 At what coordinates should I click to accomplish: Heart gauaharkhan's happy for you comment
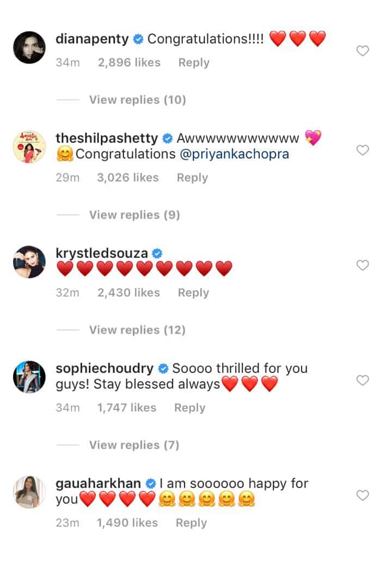click(x=362, y=495)
